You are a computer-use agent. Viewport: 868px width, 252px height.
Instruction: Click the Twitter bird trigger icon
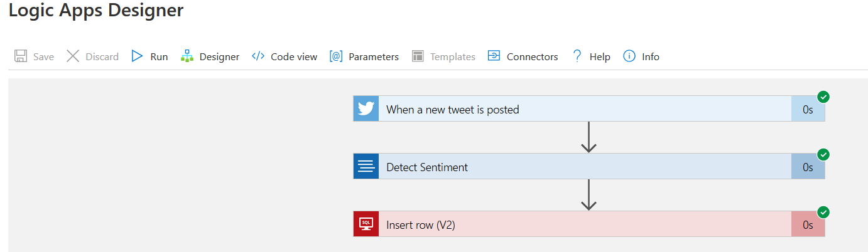coord(366,109)
